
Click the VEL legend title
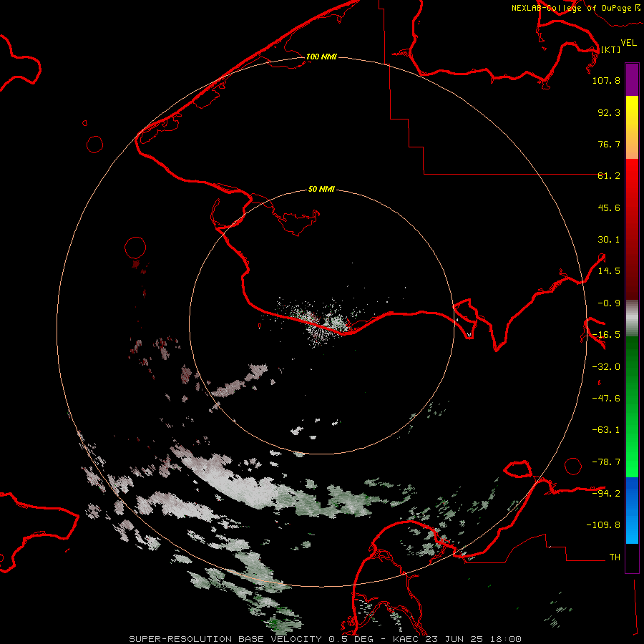coord(628,43)
